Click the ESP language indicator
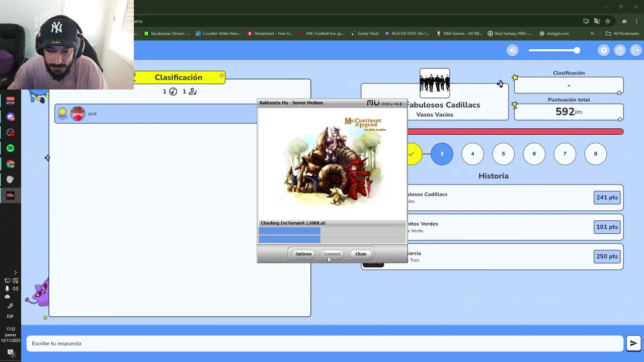The height and width of the screenshot is (362, 644). pos(10,316)
